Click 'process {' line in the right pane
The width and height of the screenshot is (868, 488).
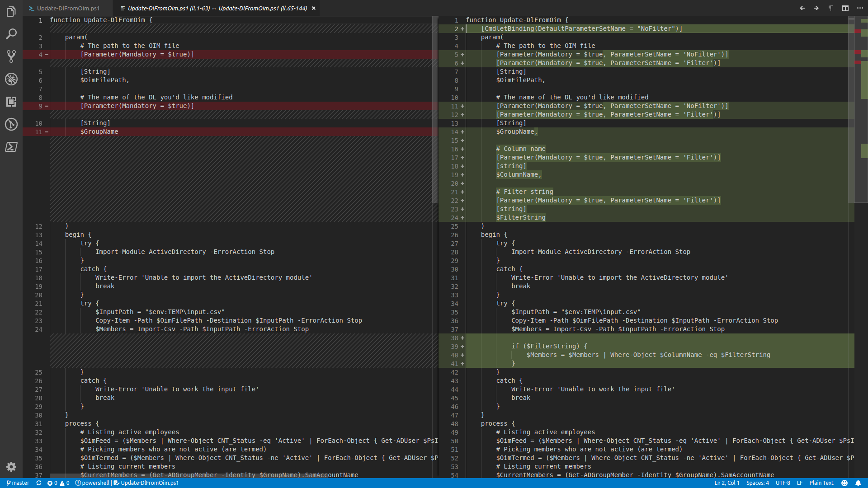click(x=498, y=423)
